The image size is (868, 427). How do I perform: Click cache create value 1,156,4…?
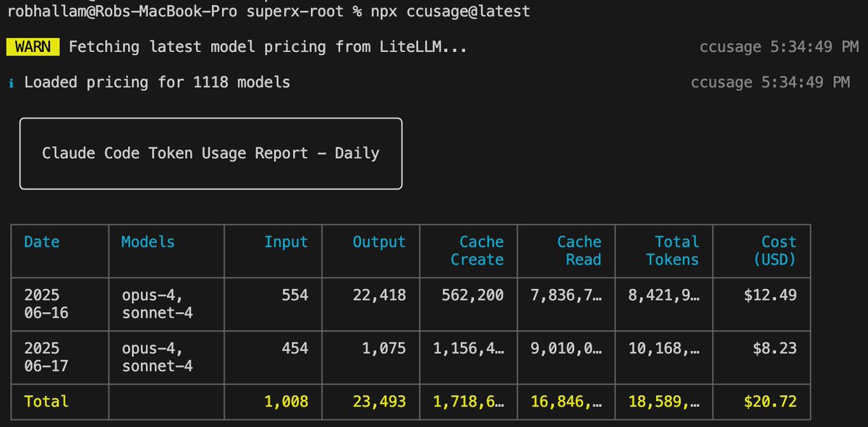468,348
